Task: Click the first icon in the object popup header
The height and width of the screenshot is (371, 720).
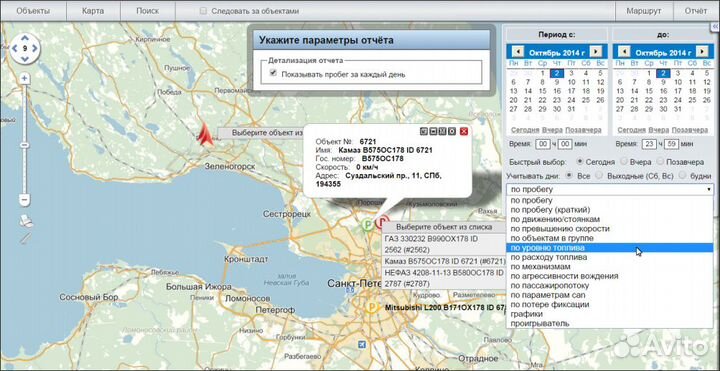Action: tap(424, 132)
